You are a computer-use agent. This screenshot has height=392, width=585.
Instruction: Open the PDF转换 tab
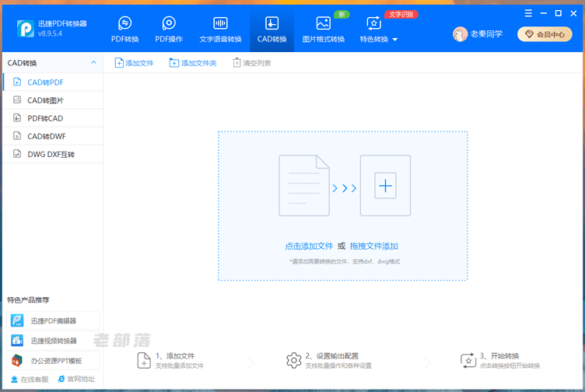click(x=124, y=30)
